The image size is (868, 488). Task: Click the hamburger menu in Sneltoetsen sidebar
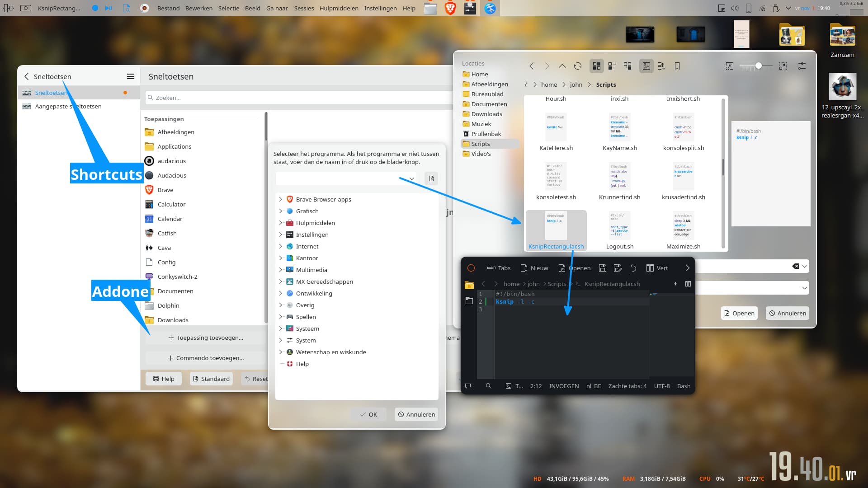131,76
